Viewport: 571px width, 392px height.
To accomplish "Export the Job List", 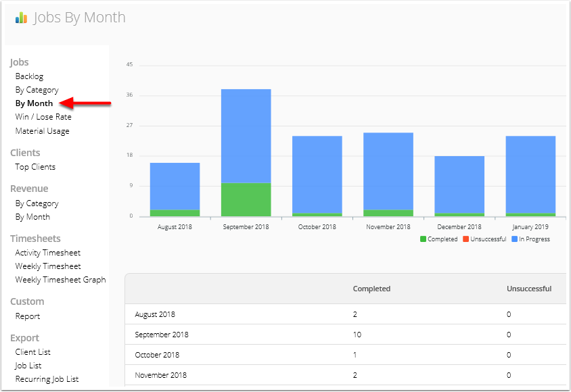I will pos(29,365).
